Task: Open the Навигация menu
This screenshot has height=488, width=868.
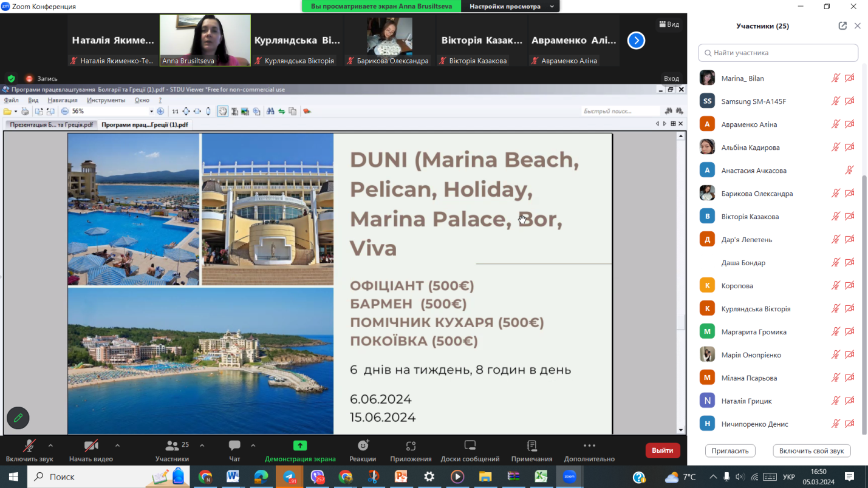Action: pyautogui.click(x=62, y=100)
